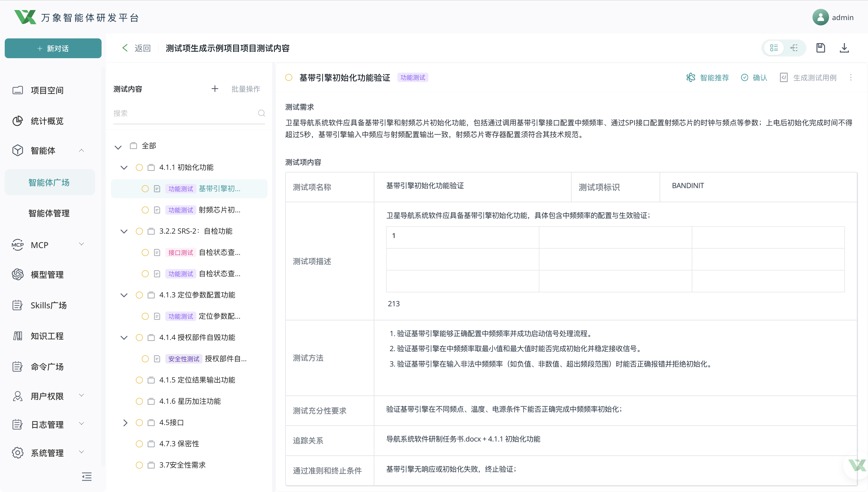Click the search magnifier icon
This screenshot has height=492, width=868.
pos(261,113)
